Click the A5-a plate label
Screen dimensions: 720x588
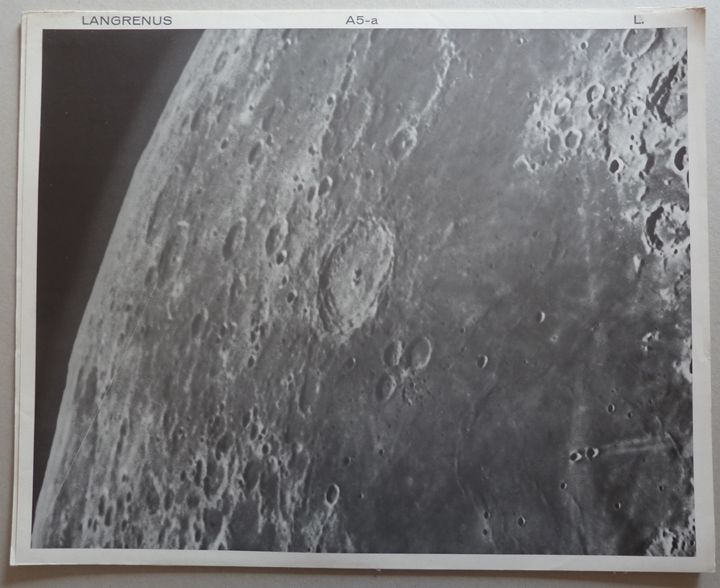coord(362,21)
